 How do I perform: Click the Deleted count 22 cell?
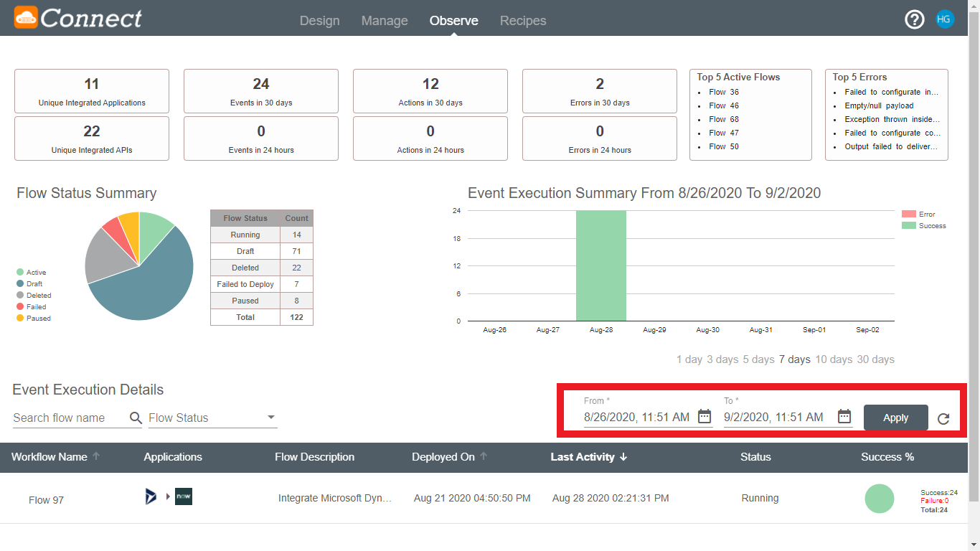[x=296, y=268]
